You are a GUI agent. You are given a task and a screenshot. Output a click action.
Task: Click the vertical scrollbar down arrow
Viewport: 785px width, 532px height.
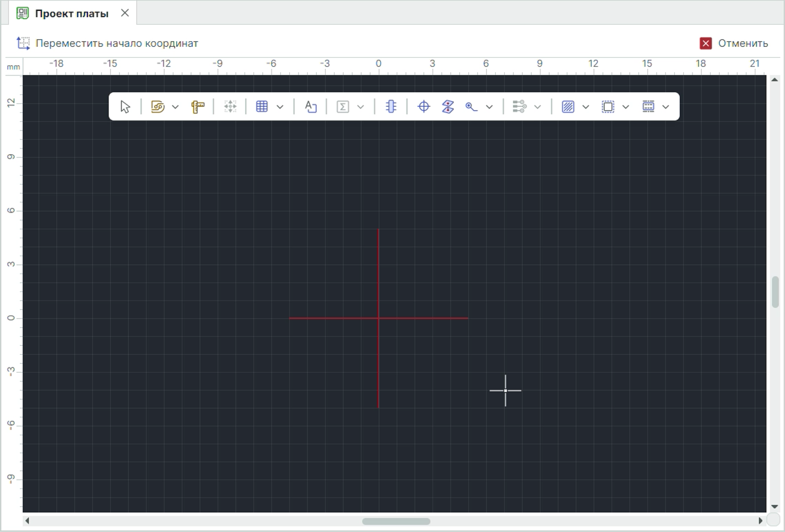pos(775,506)
